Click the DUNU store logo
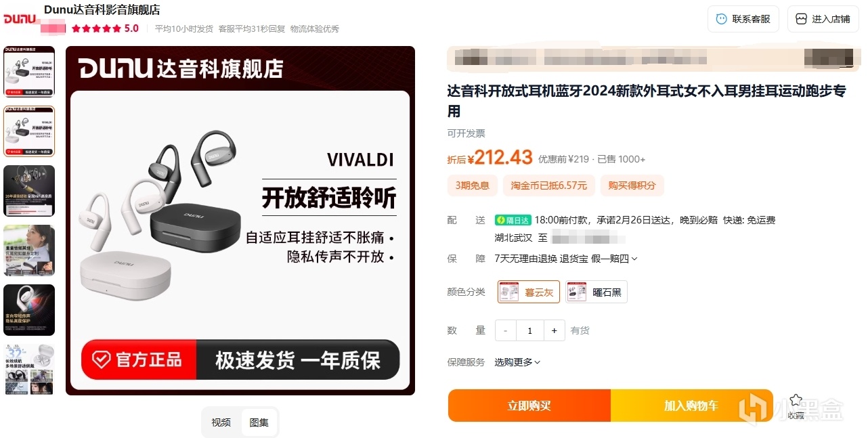This screenshot has height=438, width=868. tap(21, 19)
